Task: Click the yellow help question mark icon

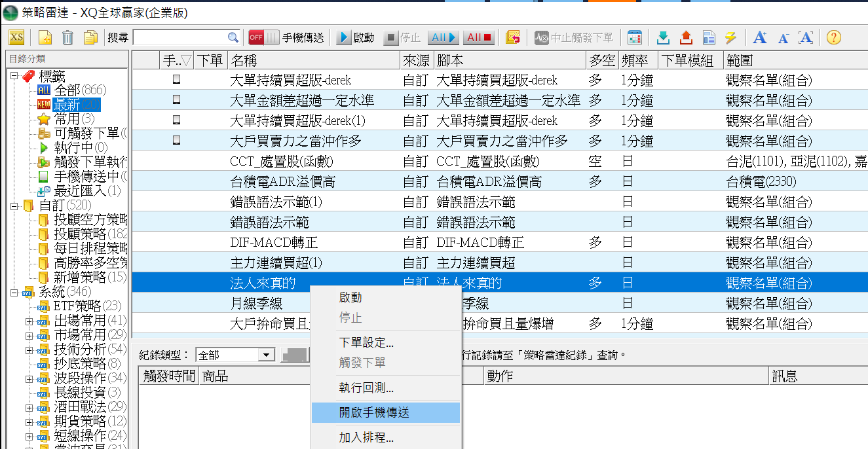Action: click(833, 37)
